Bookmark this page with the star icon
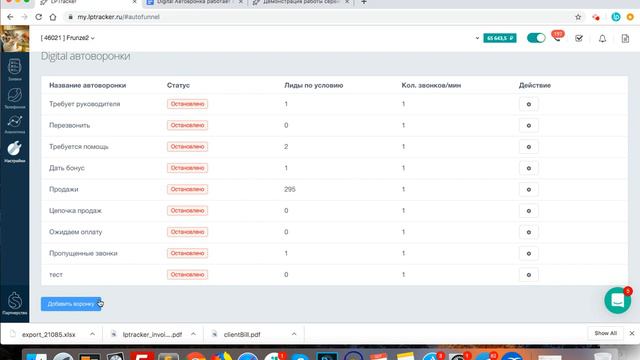Viewport: 640px width, 360px height. (578, 17)
